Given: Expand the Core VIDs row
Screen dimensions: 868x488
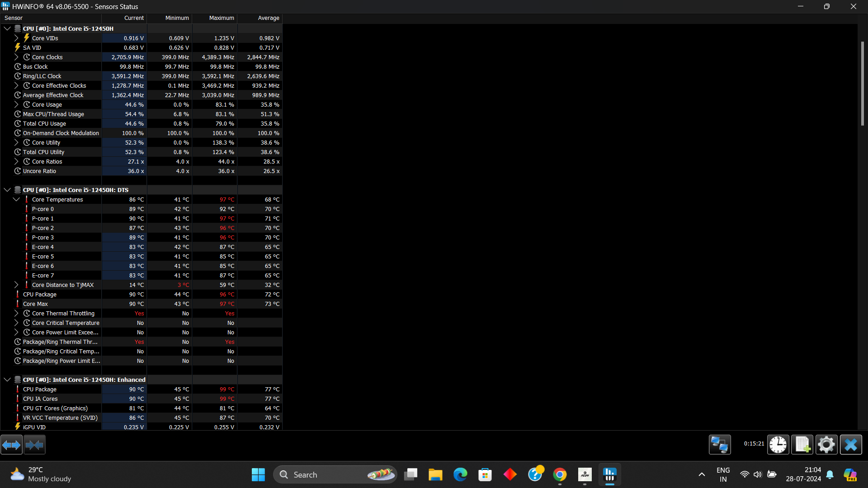Looking at the screenshot, I should click(x=16, y=38).
